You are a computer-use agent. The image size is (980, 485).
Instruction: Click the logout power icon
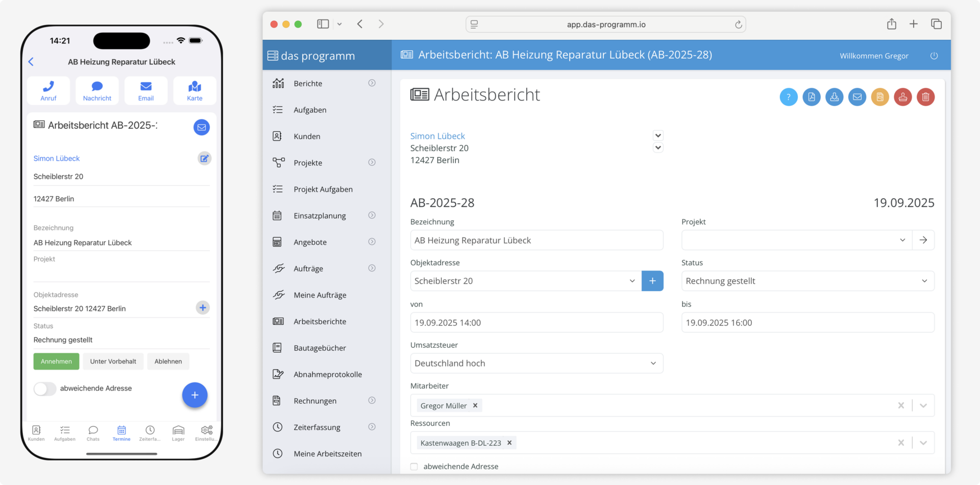[x=934, y=56]
